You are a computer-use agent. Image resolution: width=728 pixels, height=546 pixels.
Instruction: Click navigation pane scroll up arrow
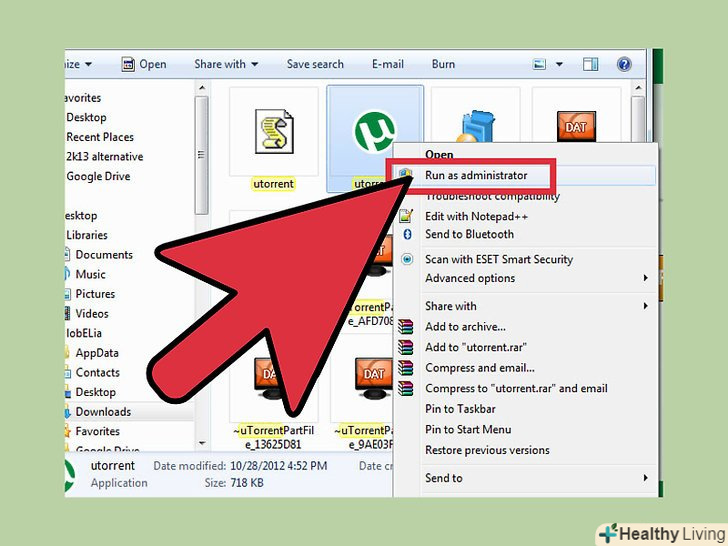[202, 88]
